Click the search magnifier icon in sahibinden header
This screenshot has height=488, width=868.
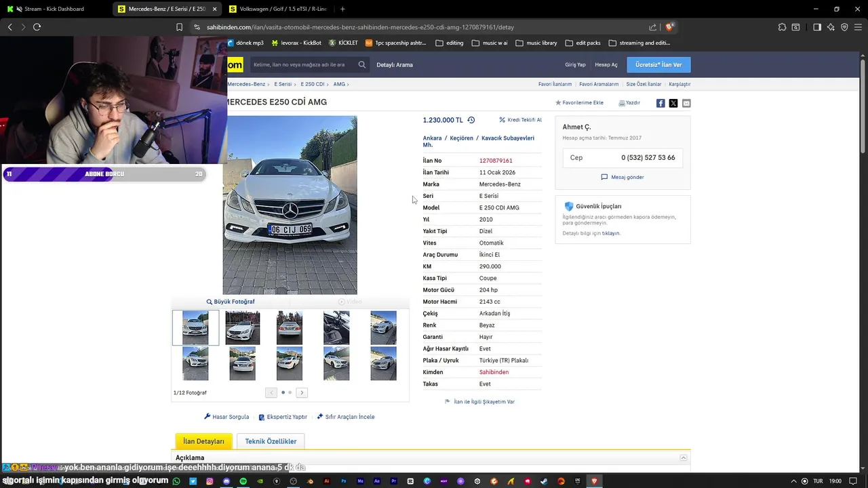(362, 65)
